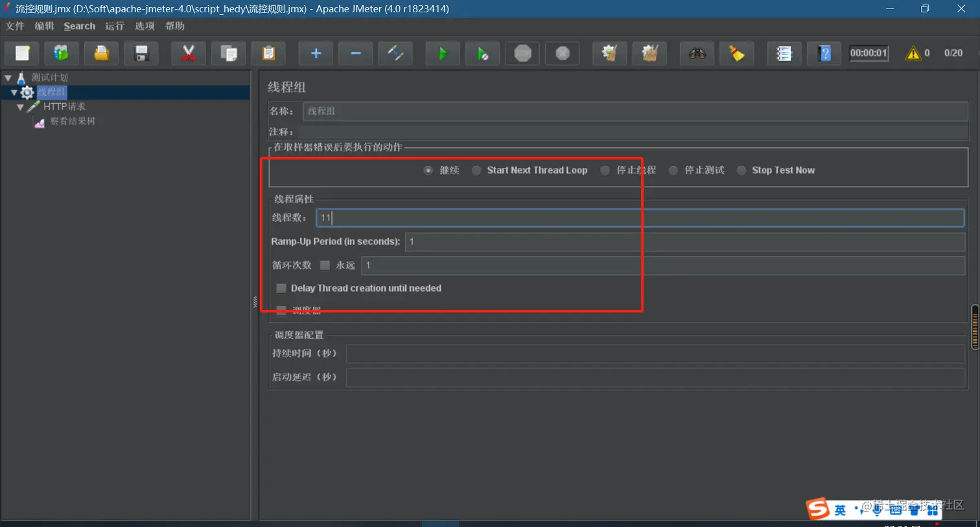Click the 线程数 thread count field
Image resolution: width=980 pixels, height=527 pixels.
(640, 218)
